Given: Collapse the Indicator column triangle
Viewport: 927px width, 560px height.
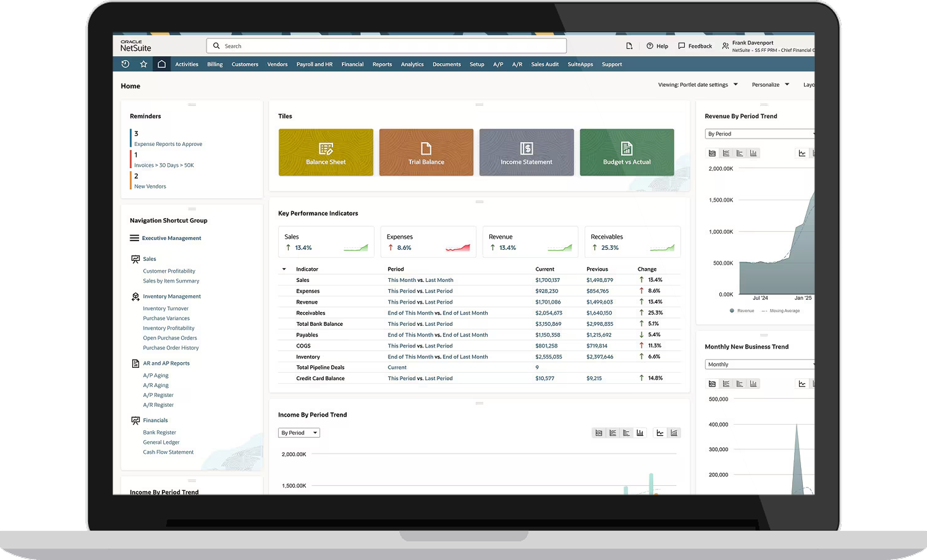Looking at the screenshot, I should pyautogui.click(x=284, y=269).
